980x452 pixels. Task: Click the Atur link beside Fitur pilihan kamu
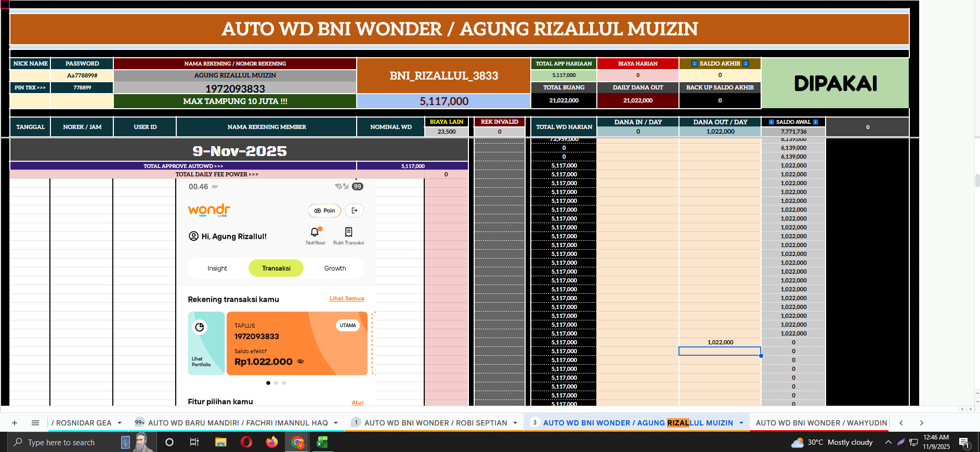click(x=358, y=403)
